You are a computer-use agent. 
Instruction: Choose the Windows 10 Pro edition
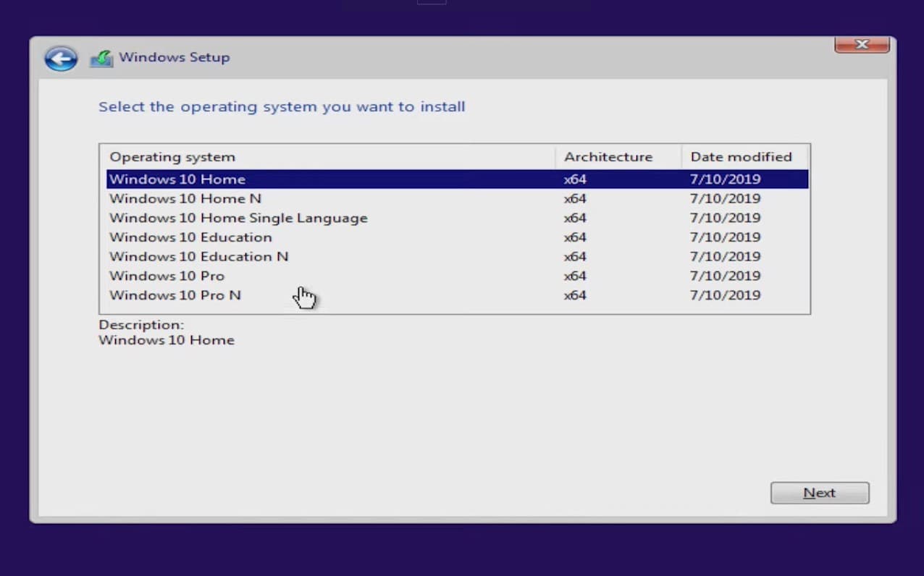coord(167,276)
